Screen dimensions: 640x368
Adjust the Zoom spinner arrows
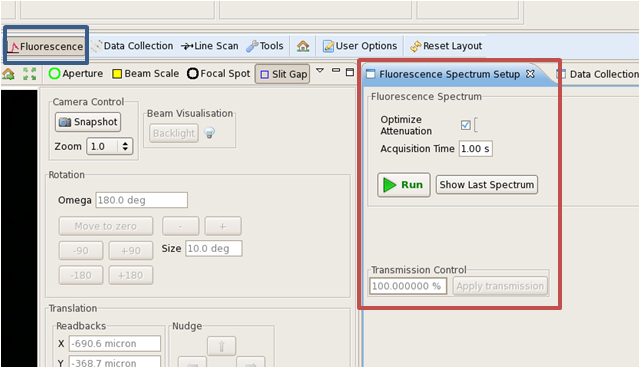(125, 146)
